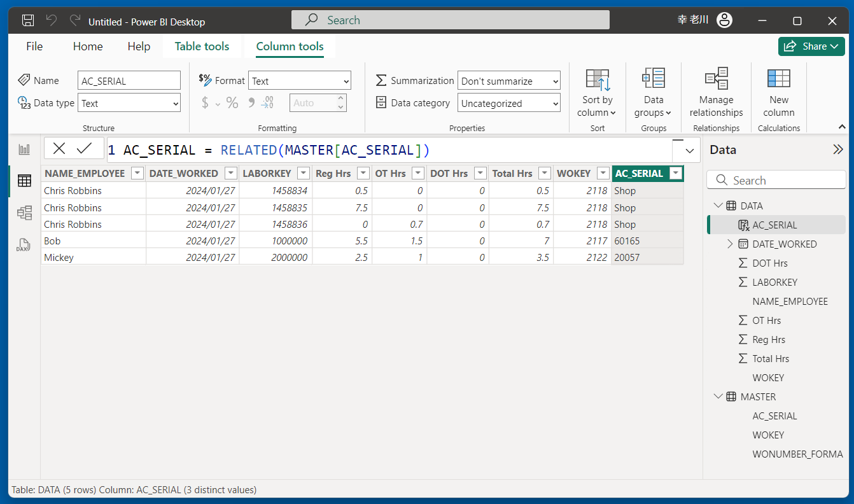The height and width of the screenshot is (504, 854).
Task: Cancel the formula with the X icon
Action: pyautogui.click(x=59, y=149)
